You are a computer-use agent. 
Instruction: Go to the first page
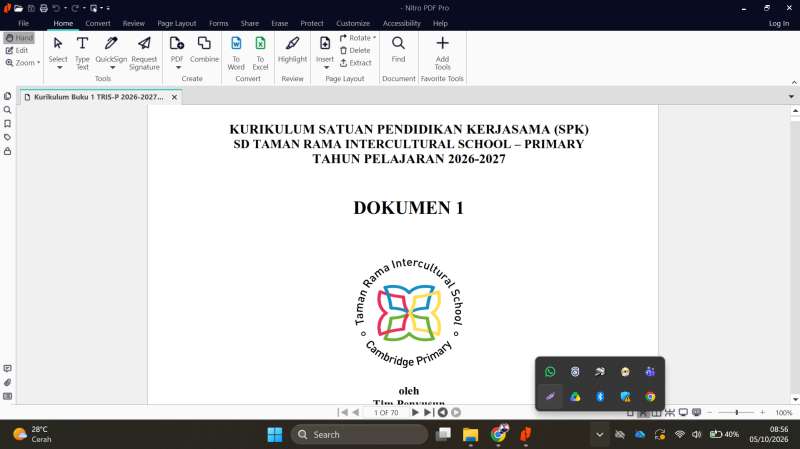point(343,412)
